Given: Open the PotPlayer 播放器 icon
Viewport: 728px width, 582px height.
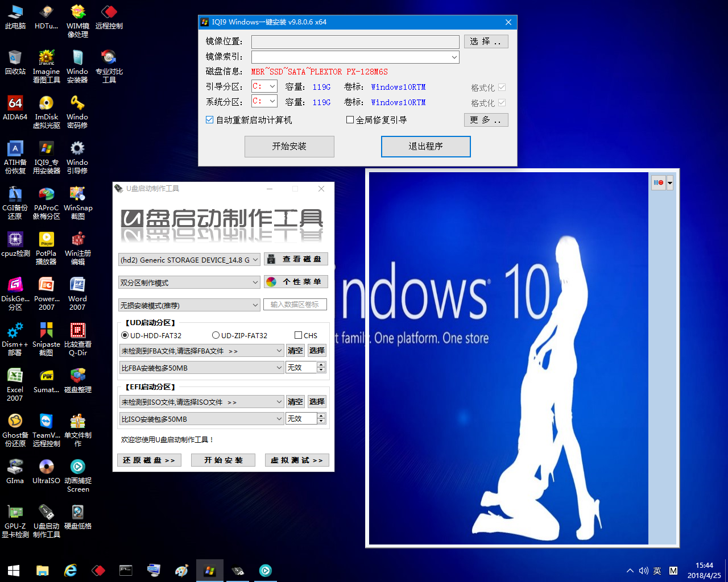Looking at the screenshot, I should coord(46,248).
